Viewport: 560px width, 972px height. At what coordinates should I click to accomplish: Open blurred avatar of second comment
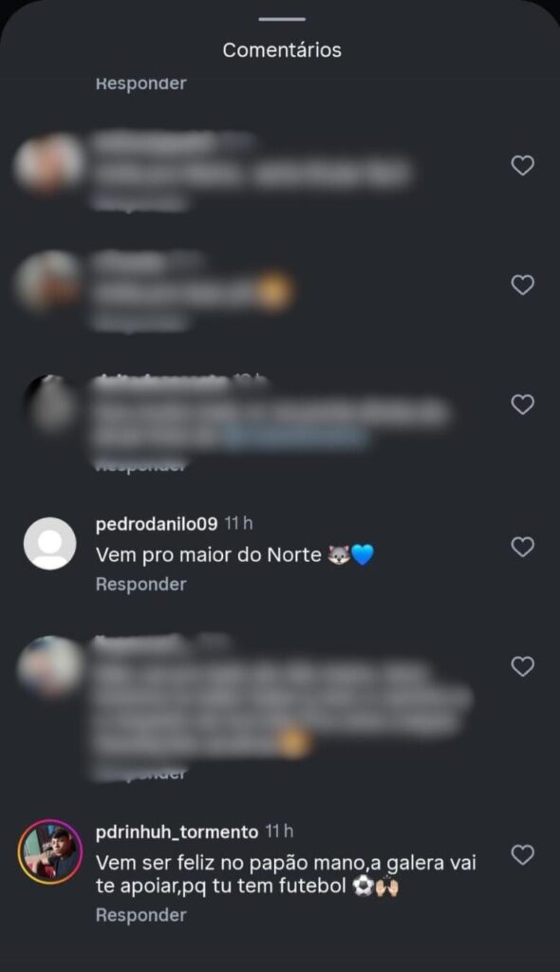coord(49,281)
